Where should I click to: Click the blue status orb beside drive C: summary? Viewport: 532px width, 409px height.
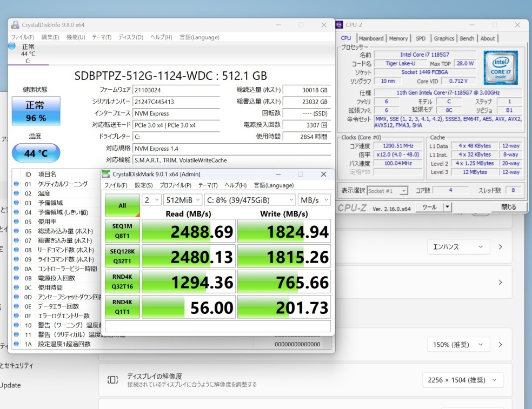[x=12, y=46]
